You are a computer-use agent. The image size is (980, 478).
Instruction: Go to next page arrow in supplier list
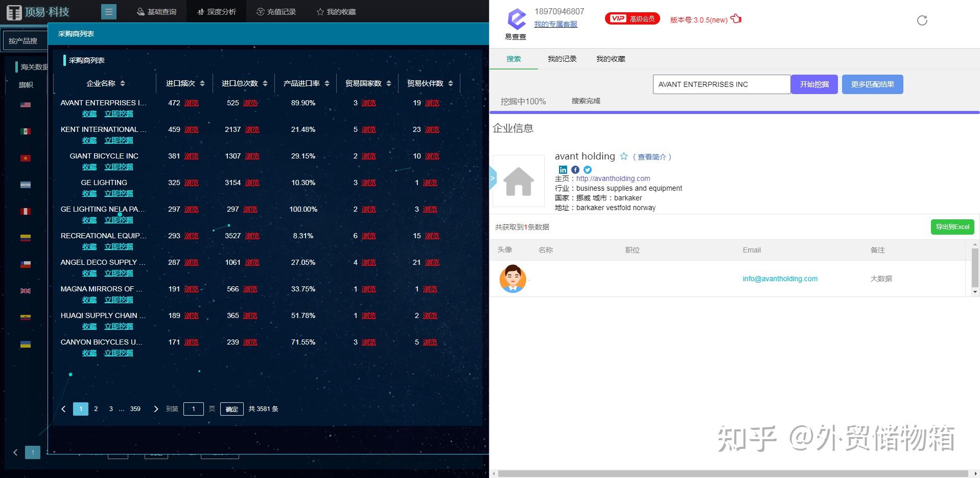tap(156, 409)
